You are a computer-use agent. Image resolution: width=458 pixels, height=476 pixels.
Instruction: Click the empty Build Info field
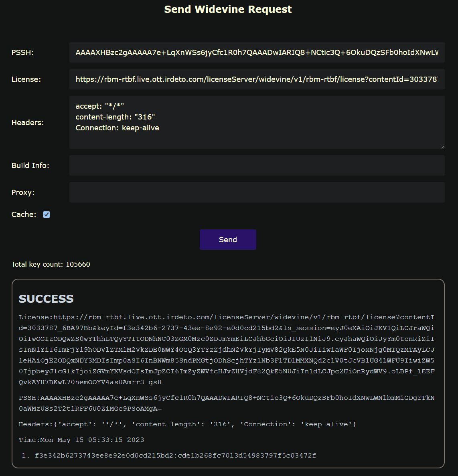257,166
